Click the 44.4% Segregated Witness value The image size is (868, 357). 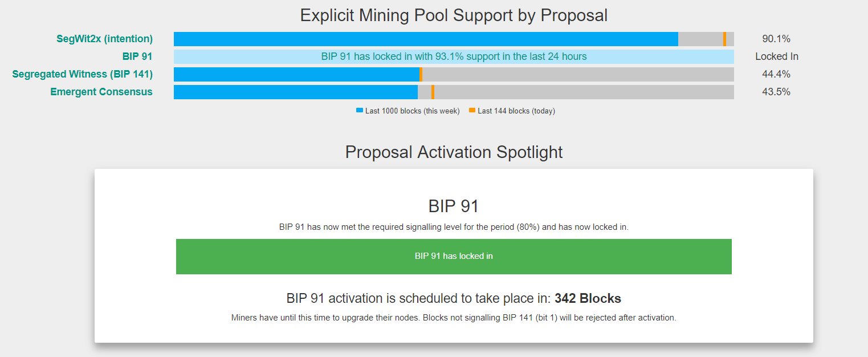pyautogui.click(x=776, y=74)
